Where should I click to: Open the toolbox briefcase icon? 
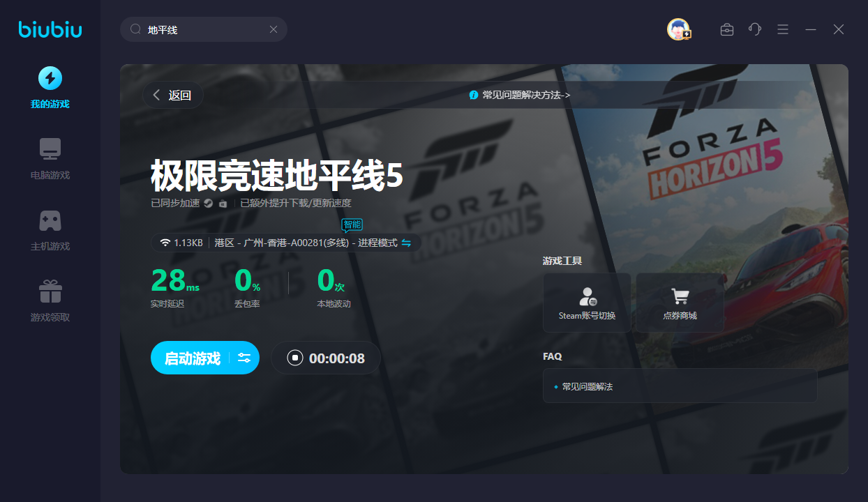[727, 29]
